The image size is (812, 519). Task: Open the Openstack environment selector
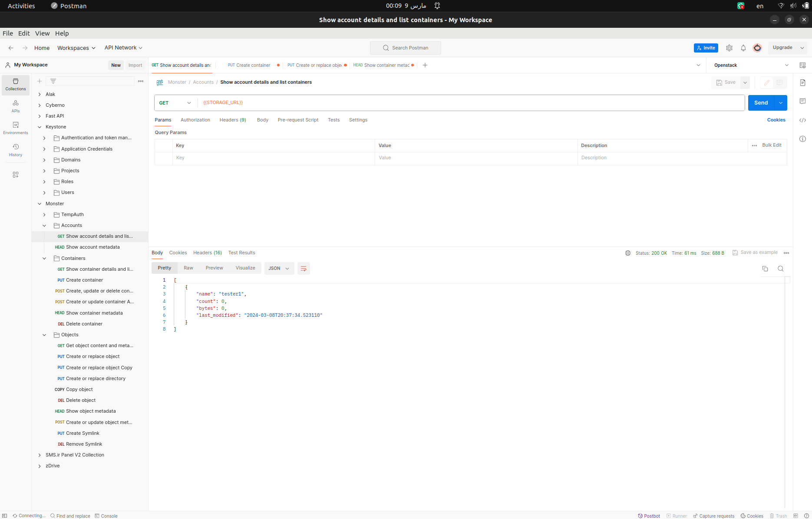(x=751, y=65)
